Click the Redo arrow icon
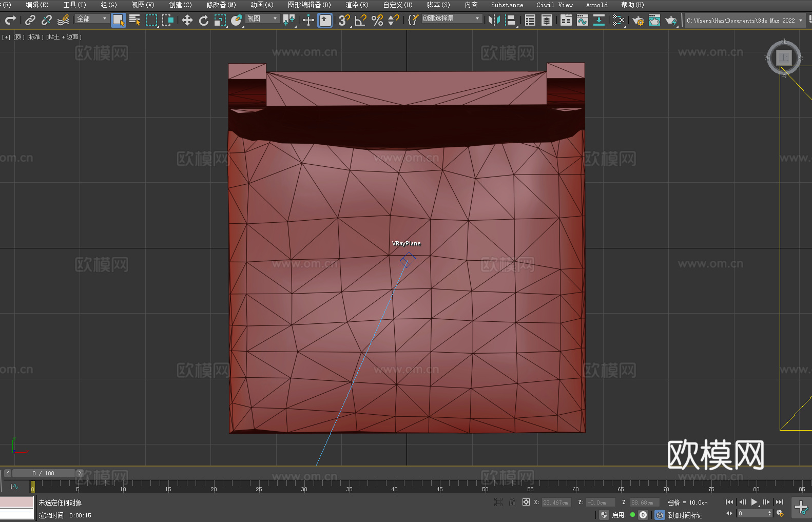This screenshot has width=812, height=522. click(x=10, y=20)
